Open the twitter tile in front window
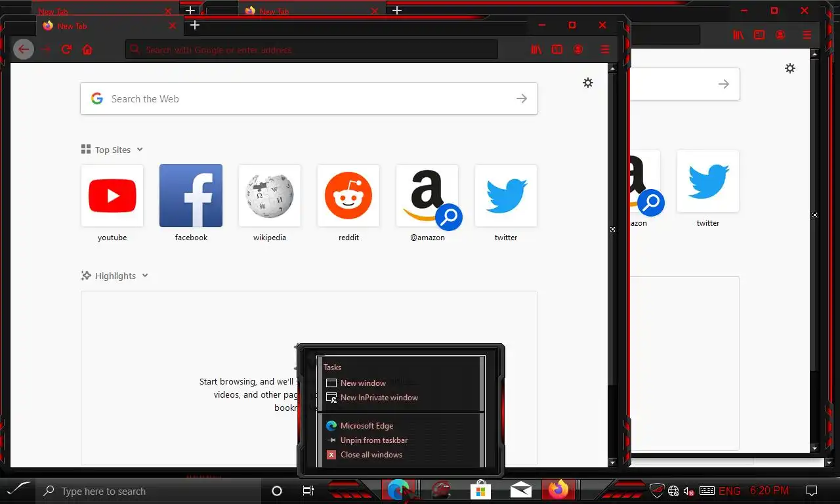The width and height of the screenshot is (840, 504). tap(506, 196)
